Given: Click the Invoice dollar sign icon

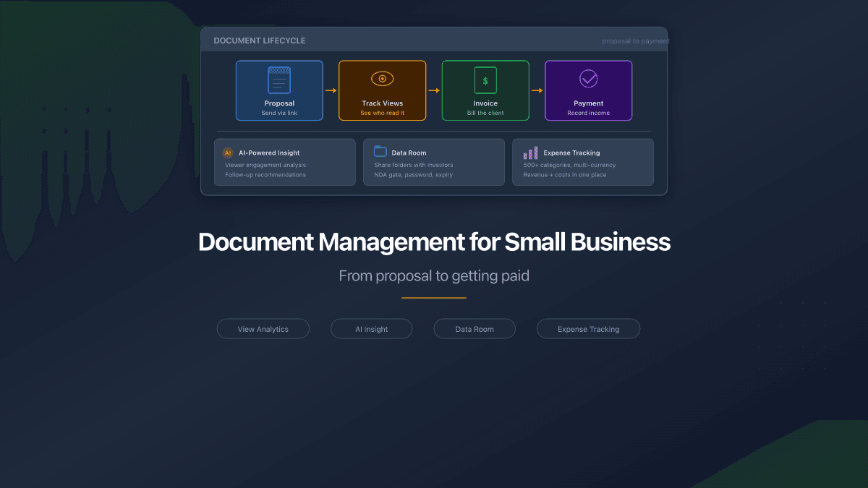Looking at the screenshot, I should [x=485, y=80].
